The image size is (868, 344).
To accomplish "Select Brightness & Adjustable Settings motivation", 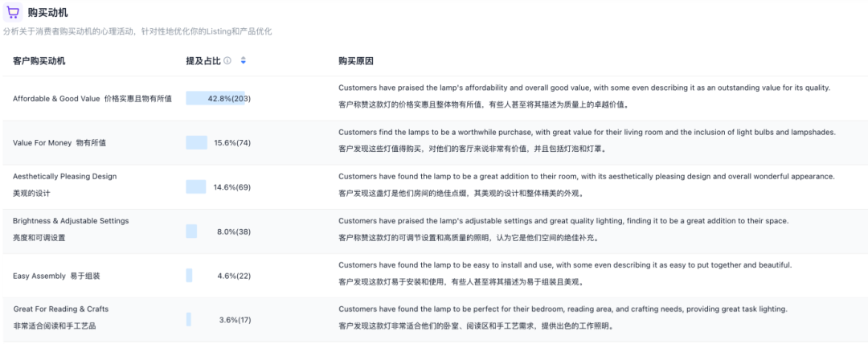I will [71, 221].
